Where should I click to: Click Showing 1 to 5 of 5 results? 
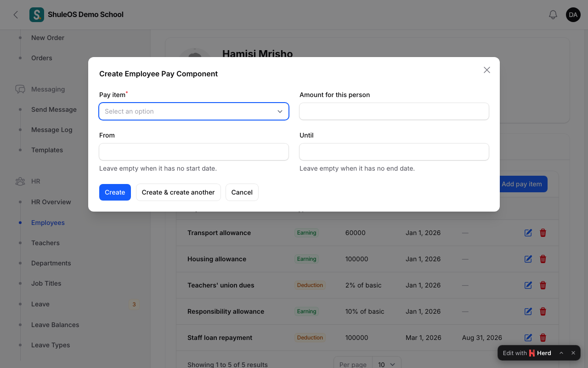(227, 365)
